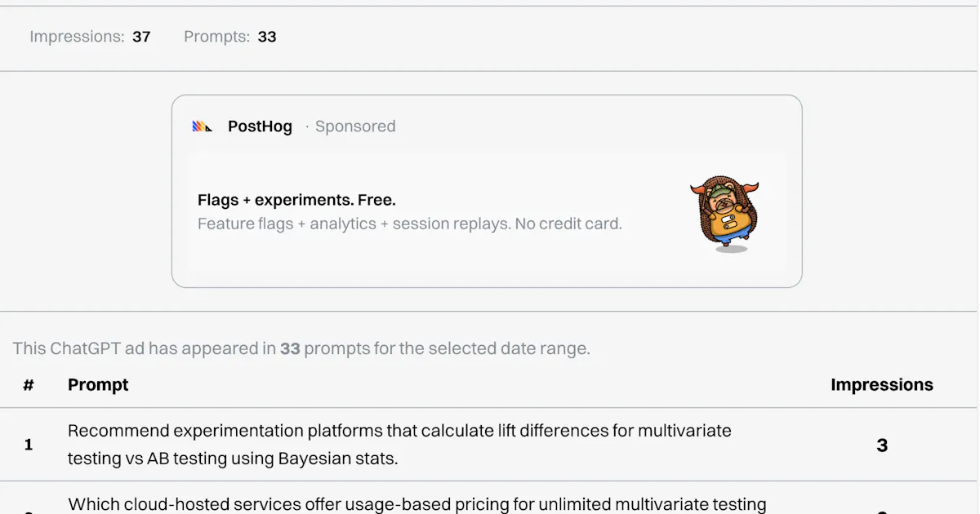Click the # column header

point(29,385)
